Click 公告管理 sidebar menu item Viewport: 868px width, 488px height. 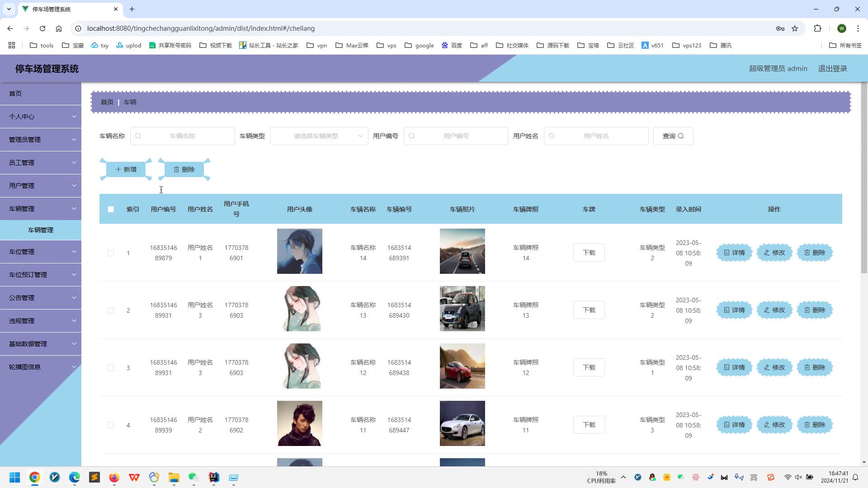coord(39,299)
